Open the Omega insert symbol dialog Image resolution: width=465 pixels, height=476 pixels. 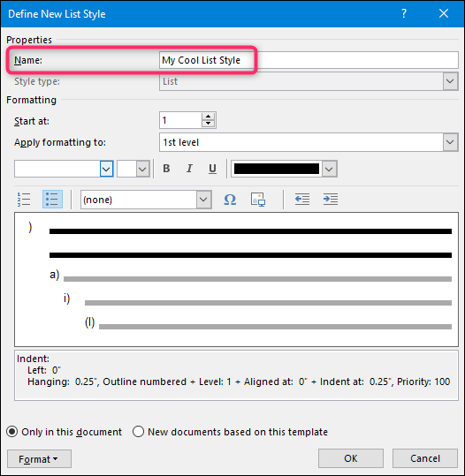(x=230, y=200)
